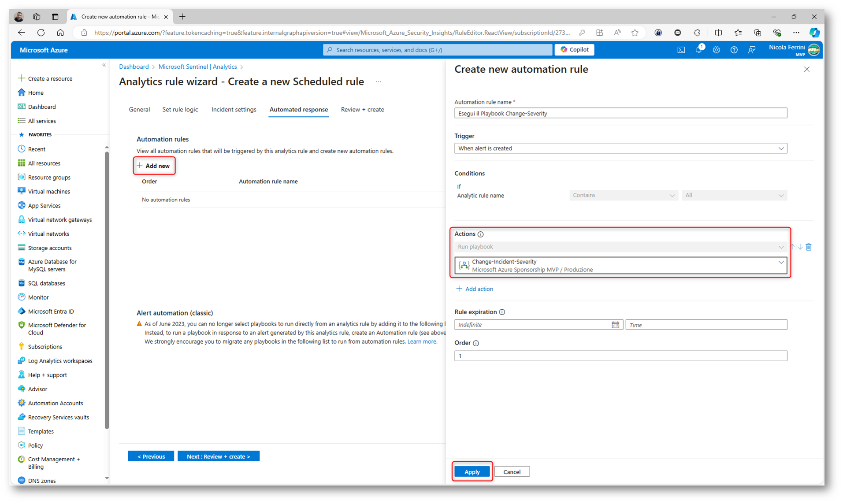
Task: Click the rule expiration Time field
Action: click(706, 325)
